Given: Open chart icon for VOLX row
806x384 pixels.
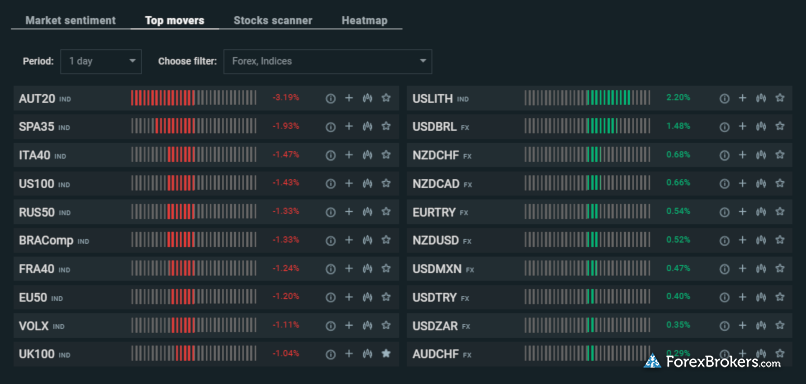Looking at the screenshot, I should tap(367, 325).
